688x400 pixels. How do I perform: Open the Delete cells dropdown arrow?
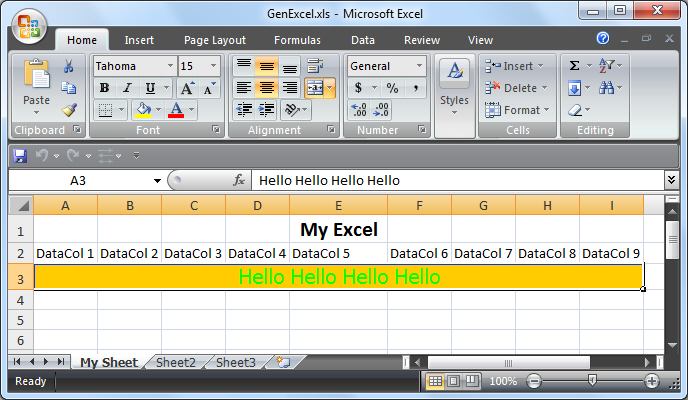(545, 88)
